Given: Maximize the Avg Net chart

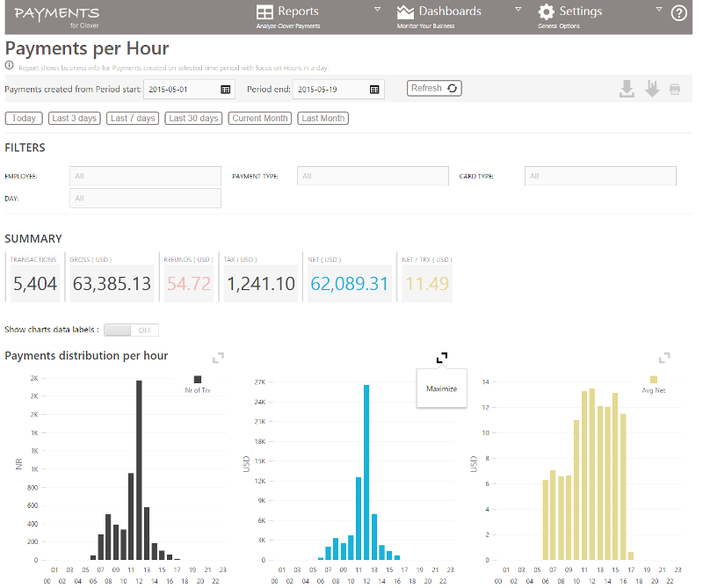Looking at the screenshot, I should [664, 358].
